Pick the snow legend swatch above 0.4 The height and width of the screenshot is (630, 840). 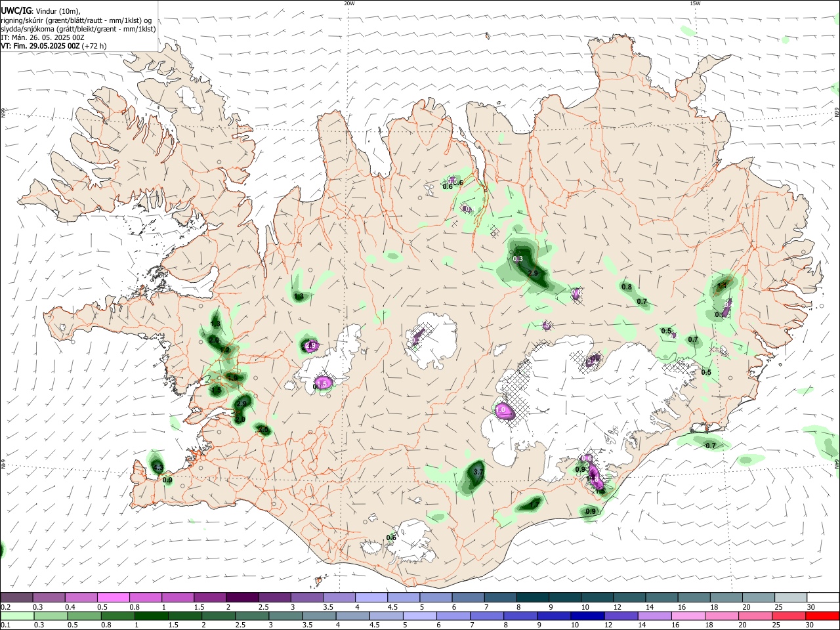pos(81,597)
